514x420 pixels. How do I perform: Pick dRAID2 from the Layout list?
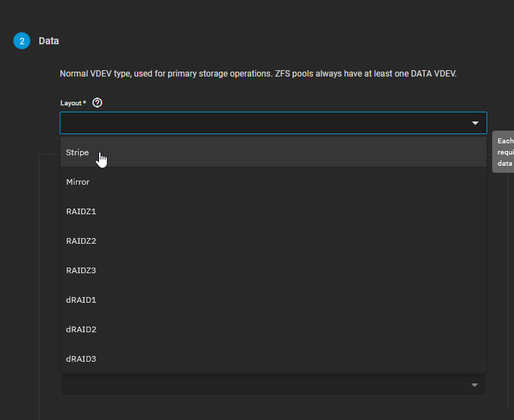pos(81,329)
